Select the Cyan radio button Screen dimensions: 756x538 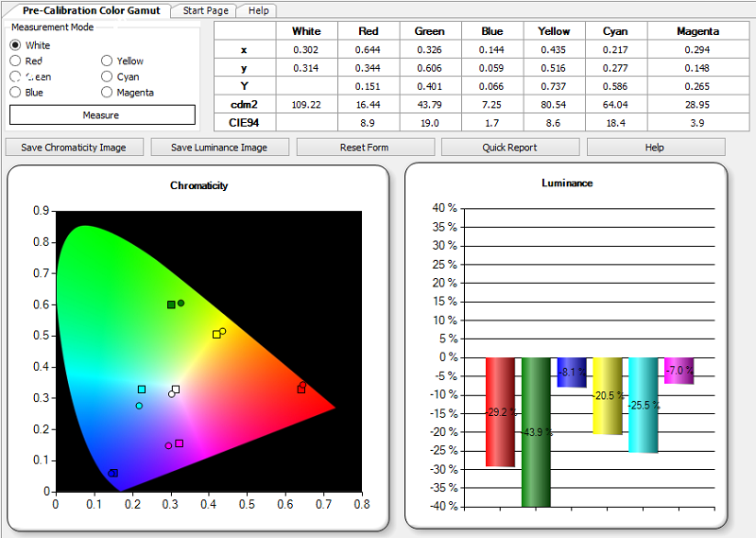[107, 77]
